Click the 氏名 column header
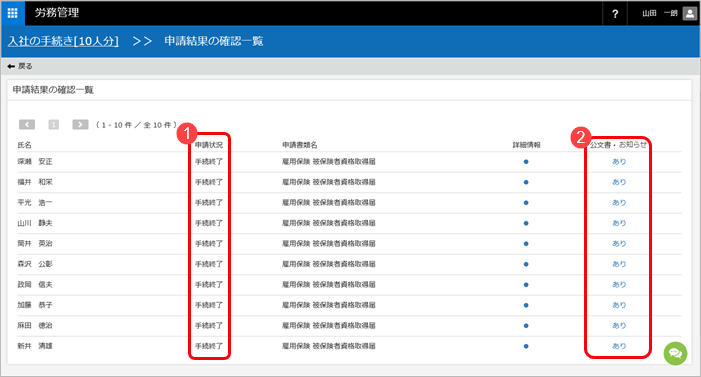The height and width of the screenshot is (377, 701). 25,145
